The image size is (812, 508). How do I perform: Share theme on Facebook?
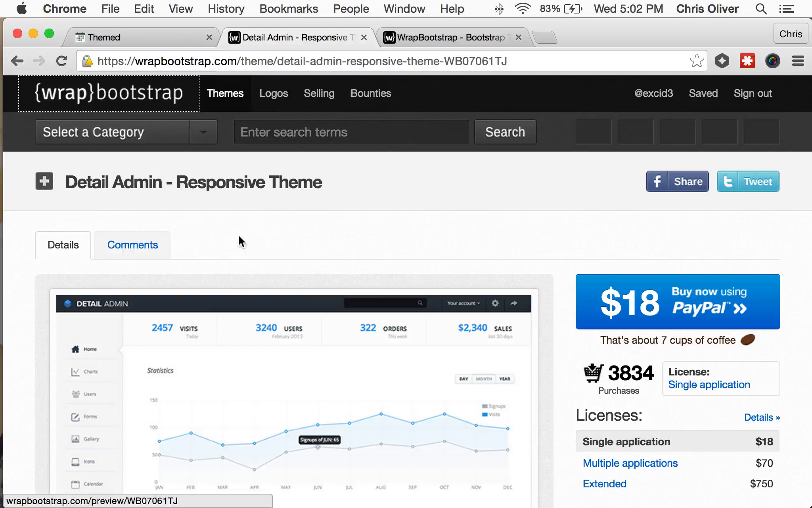point(677,181)
